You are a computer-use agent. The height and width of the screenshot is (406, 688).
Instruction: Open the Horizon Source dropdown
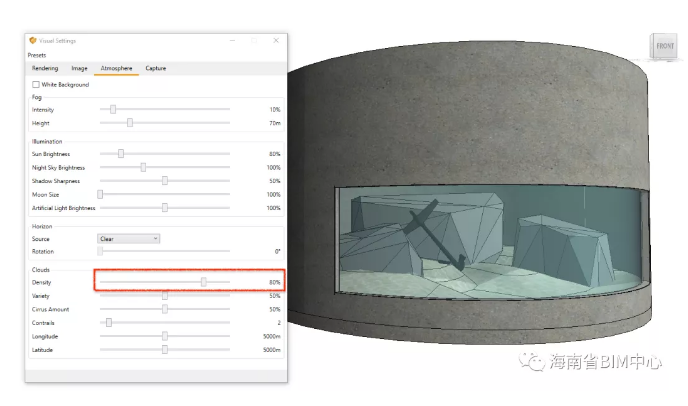(x=129, y=239)
